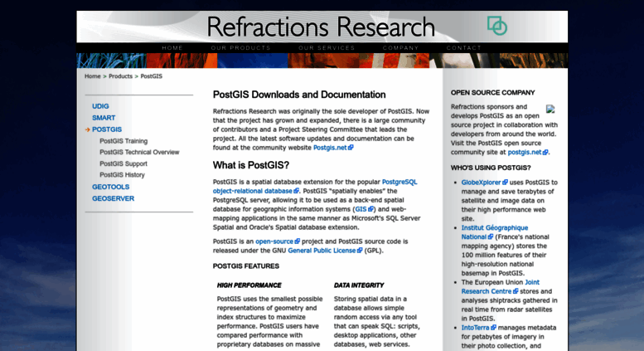Open the GlobeXplorer link
Screen dimensions: 644x351
481,182
